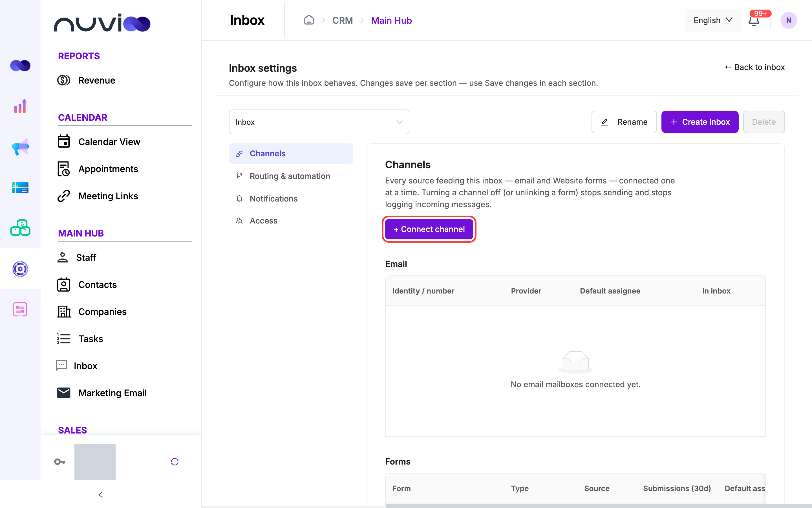
Task: Click the refresh icon near key
Action: [175, 462]
